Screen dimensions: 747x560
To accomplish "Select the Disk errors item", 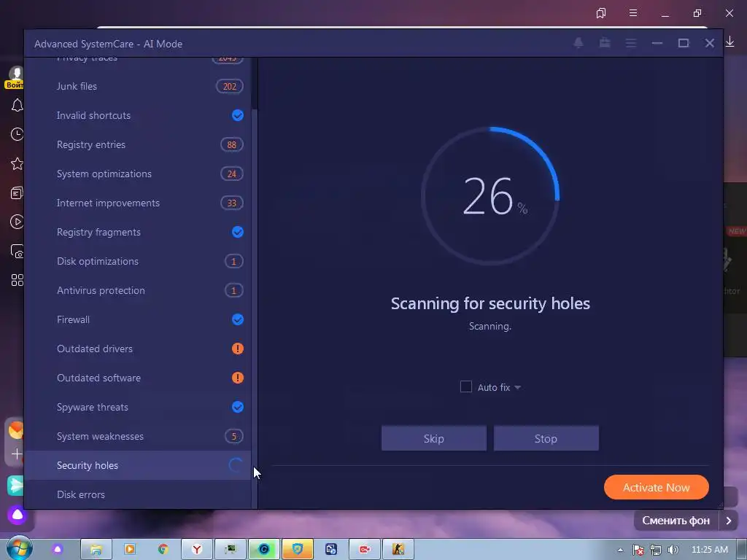I will [x=137, y=494].
